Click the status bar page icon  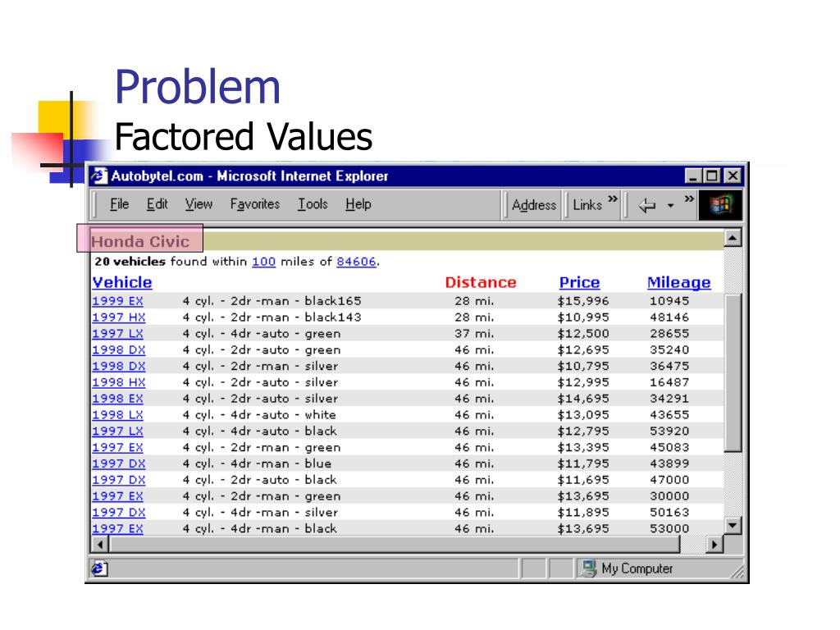(x=99, y=568)
